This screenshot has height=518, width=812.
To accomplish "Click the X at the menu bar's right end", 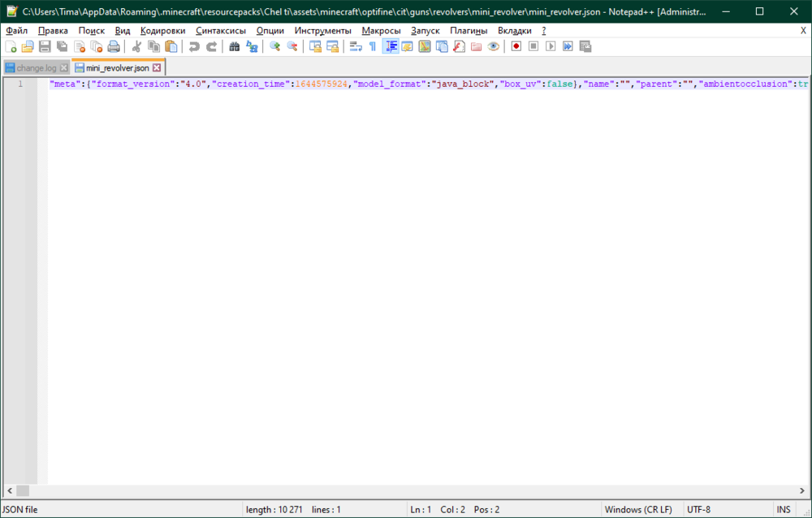I will point(803,31).
